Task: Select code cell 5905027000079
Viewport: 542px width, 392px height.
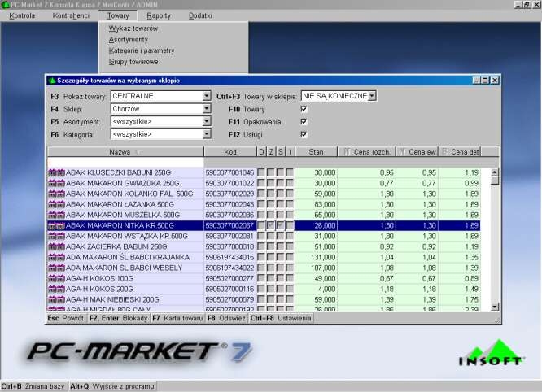Action: (229, 299)
